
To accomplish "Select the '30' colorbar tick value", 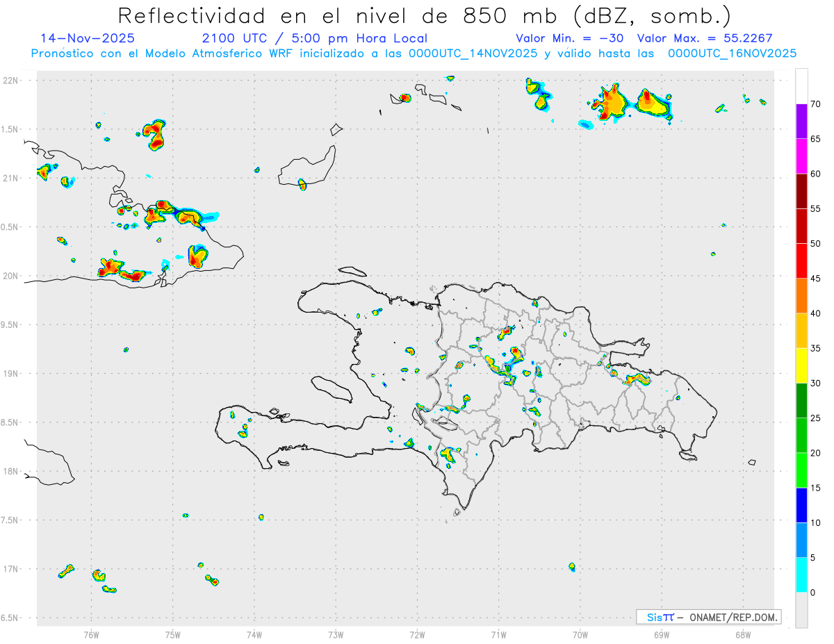I will pos(816,383).
